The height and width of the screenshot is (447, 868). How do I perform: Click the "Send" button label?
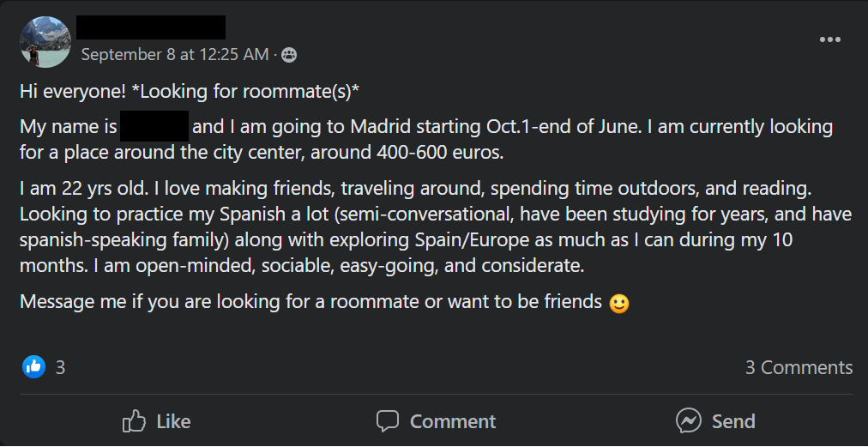(x=733, y=421)
